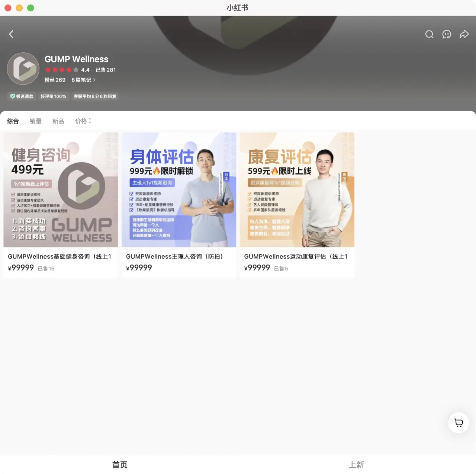476x474 pixels.
Task: Open customer service chat bubble icon
Action: click(447, 34)
